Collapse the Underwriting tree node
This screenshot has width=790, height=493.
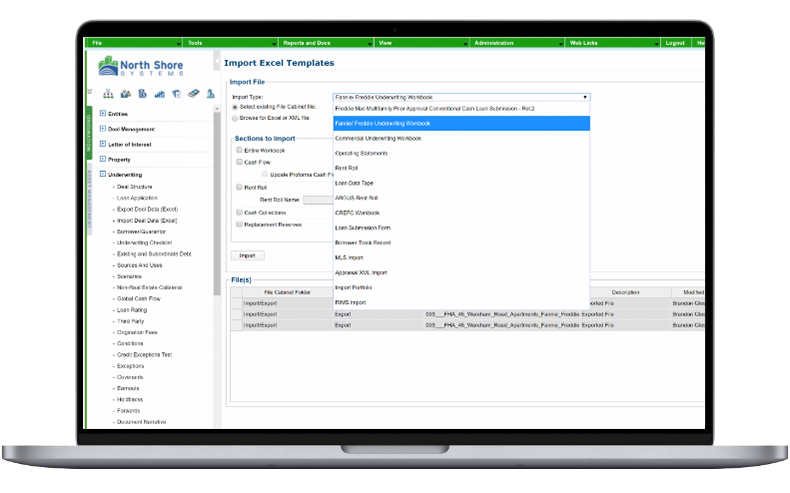click(103, 174)
